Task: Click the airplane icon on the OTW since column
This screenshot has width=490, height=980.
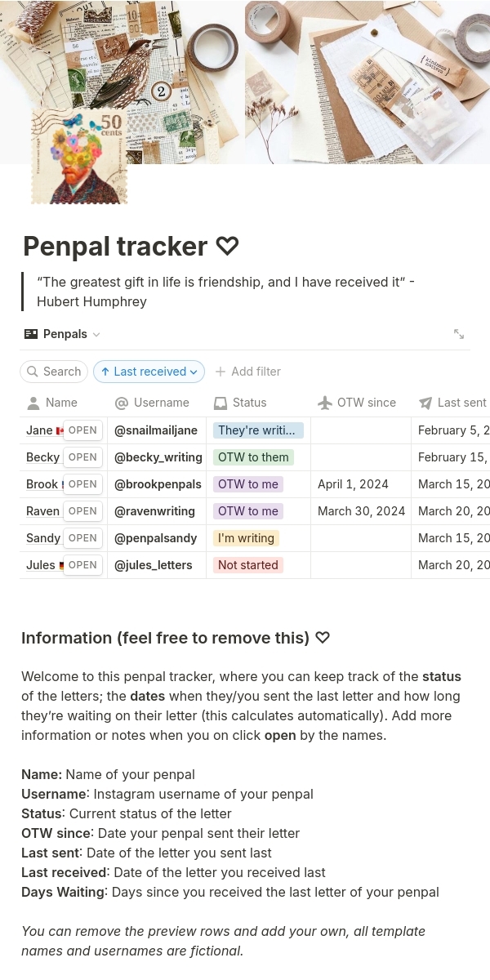Action: click(325, 403)
